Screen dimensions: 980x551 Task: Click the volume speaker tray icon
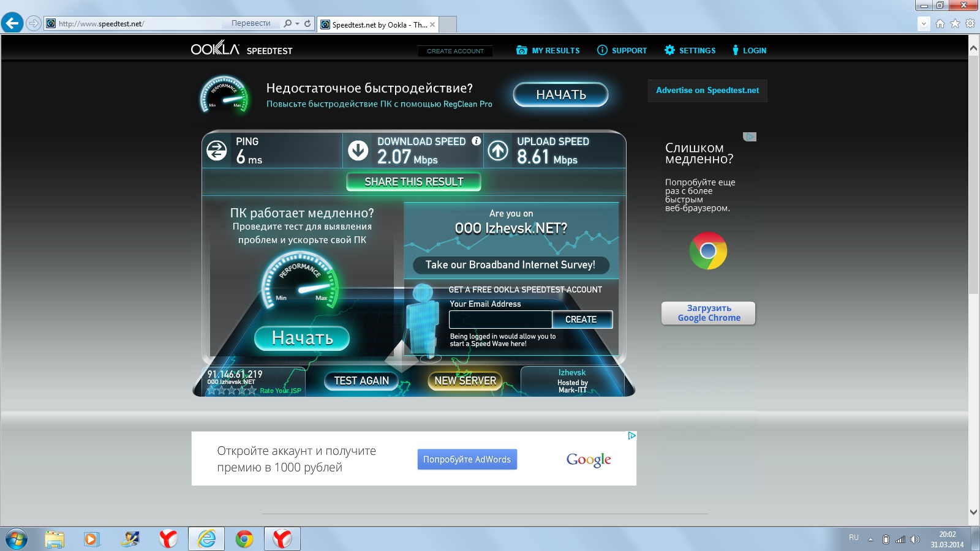point(915,539)
